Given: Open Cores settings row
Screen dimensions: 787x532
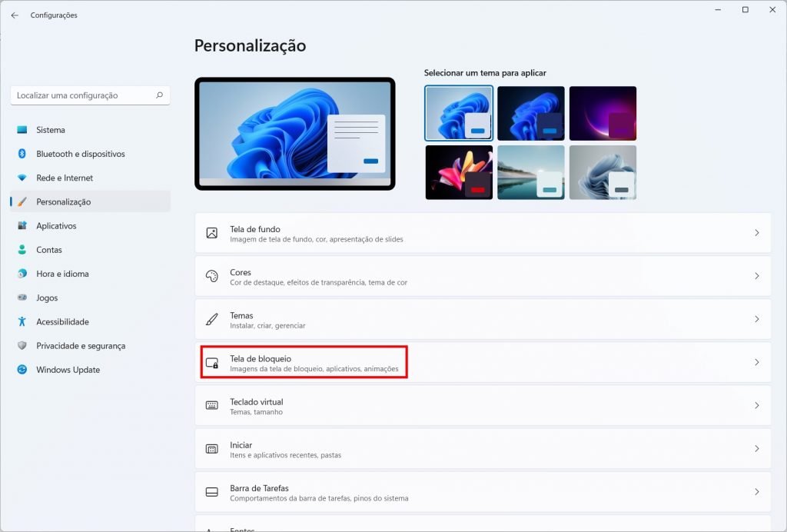Looking at the screenshot, I should click(483, 276).
